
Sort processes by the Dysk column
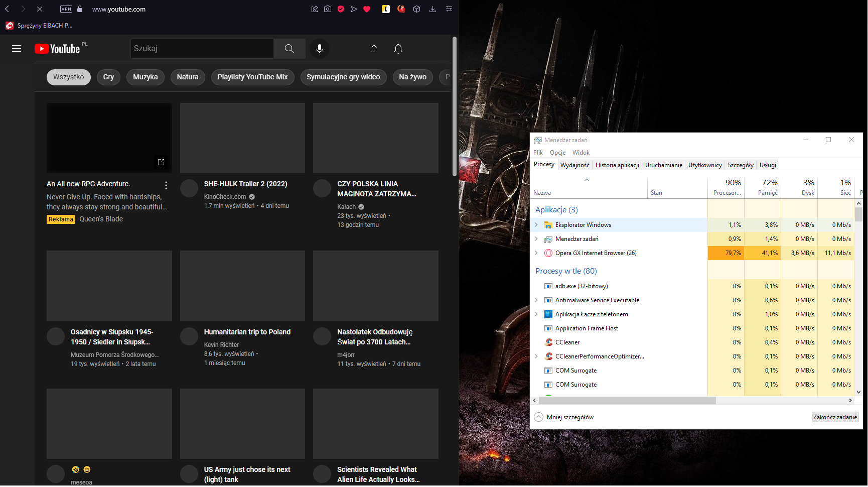799,188
